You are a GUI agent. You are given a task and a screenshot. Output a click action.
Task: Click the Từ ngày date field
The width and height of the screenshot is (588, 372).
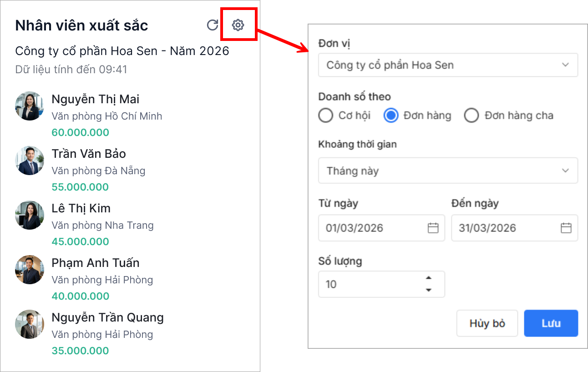click(373, 228)
